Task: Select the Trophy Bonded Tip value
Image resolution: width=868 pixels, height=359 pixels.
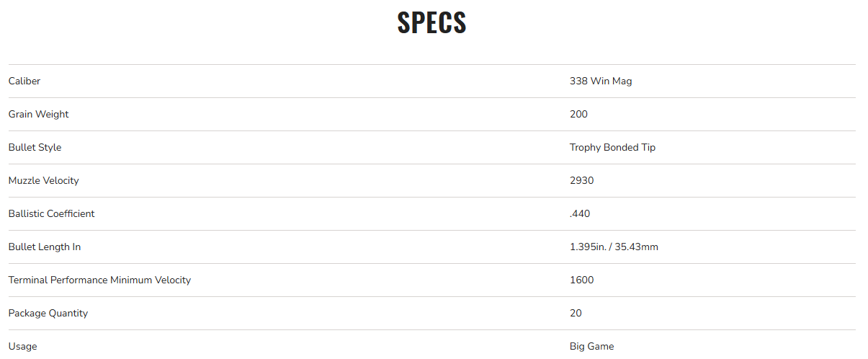Action: [612, 148]
